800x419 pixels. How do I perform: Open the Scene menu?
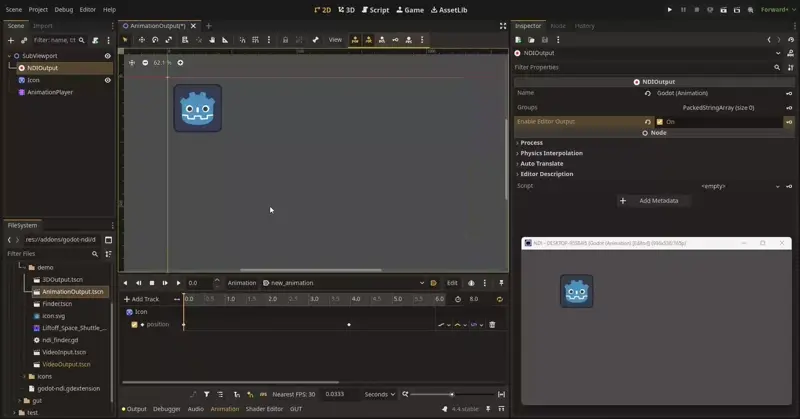14,10
